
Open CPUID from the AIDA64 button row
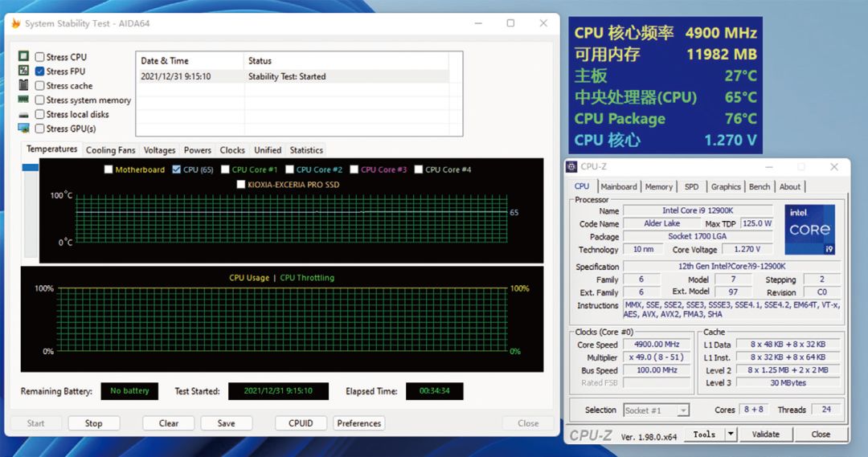tap(301, 423)
